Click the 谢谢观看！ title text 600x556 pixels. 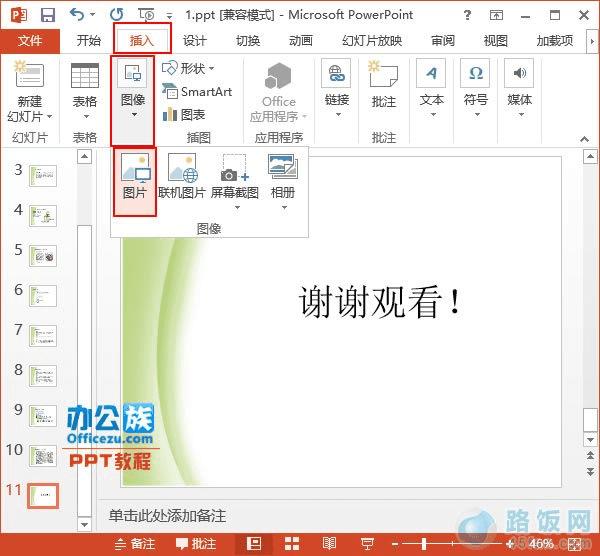[x=380, y=302]
